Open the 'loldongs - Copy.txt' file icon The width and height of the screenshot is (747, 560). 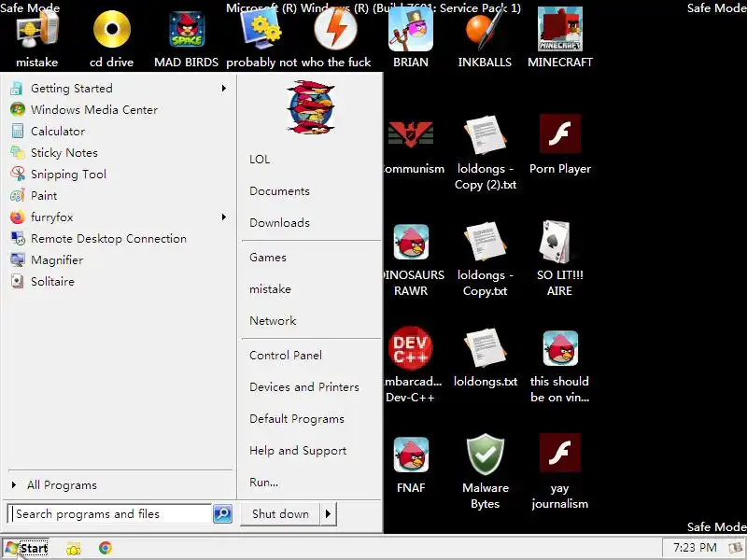(x=485, y=241)
